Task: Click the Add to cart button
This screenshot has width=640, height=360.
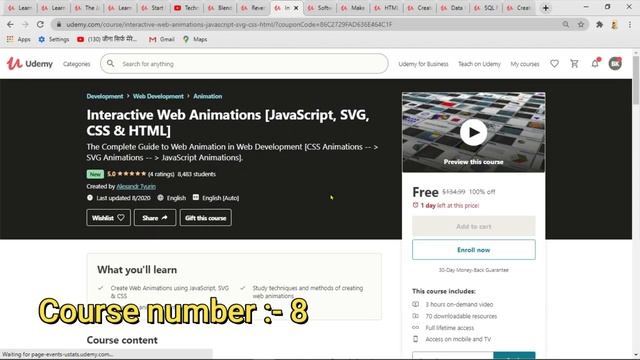Action: [x=473, y=226]
